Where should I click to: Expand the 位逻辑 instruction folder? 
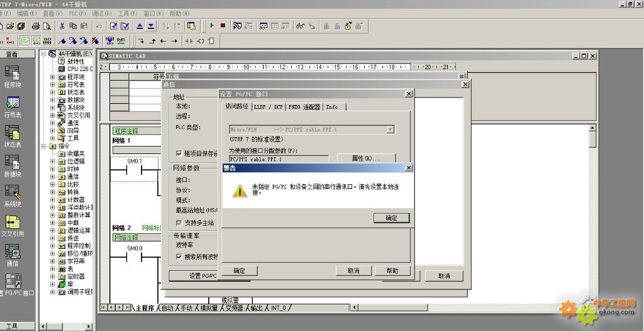(53, 162)
